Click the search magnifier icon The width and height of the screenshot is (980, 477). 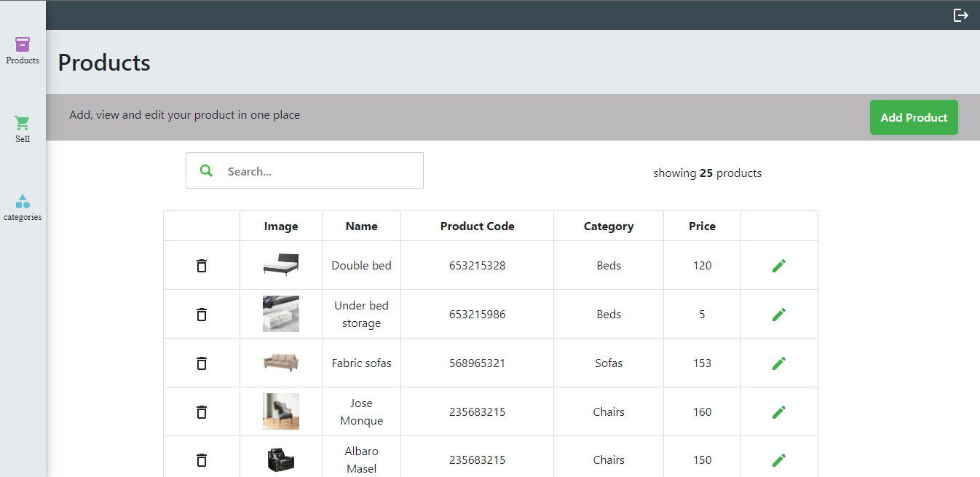[206, 170]
